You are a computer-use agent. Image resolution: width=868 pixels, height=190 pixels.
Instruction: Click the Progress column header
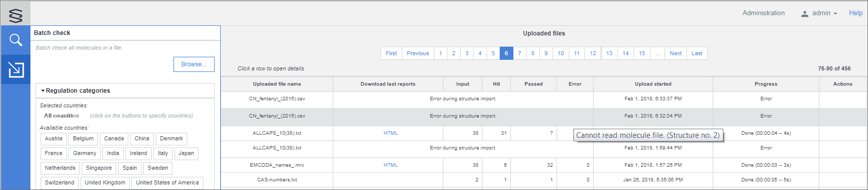click(766, 84)
